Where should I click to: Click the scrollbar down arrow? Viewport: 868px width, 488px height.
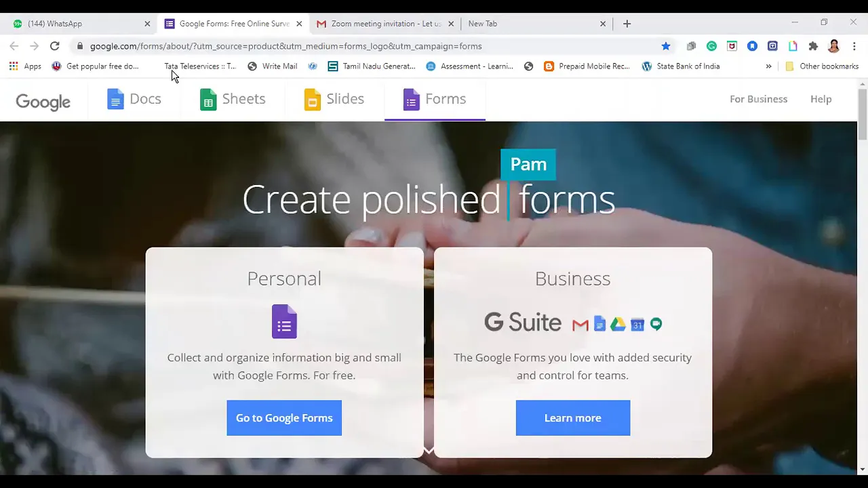point(863,469)
